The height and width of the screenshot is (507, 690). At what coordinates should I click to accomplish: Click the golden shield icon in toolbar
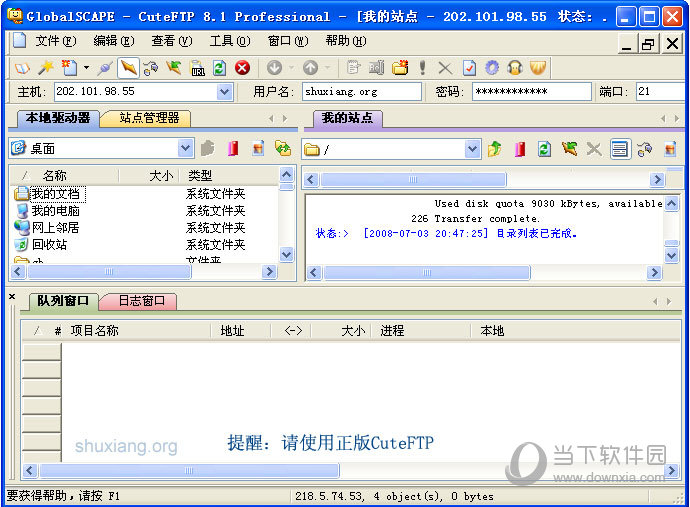coord(538,68)
